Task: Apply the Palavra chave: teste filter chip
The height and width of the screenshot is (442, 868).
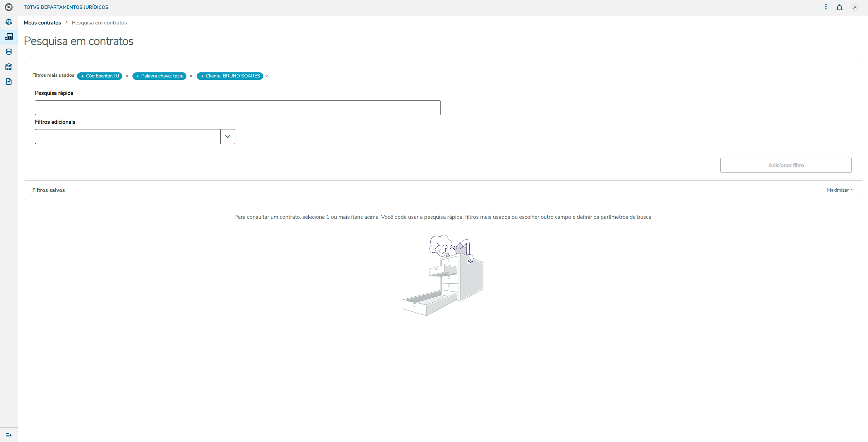Action: tap(160, 76)
